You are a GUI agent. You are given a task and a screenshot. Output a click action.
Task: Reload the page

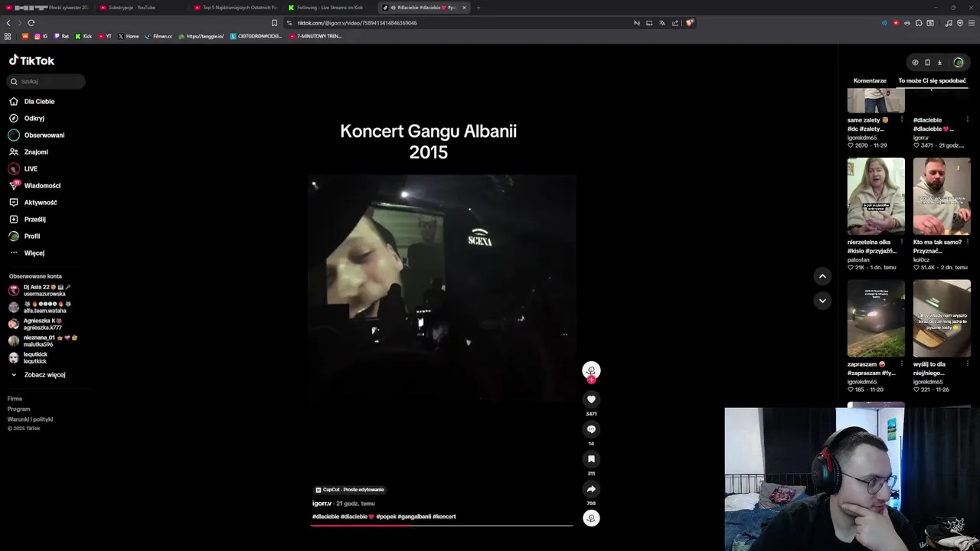pos(31,23)
